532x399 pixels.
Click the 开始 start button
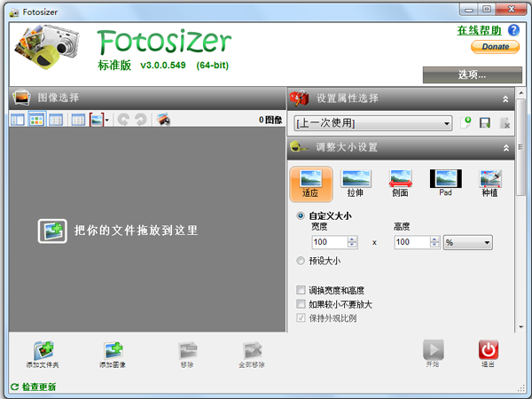(433, 354)
